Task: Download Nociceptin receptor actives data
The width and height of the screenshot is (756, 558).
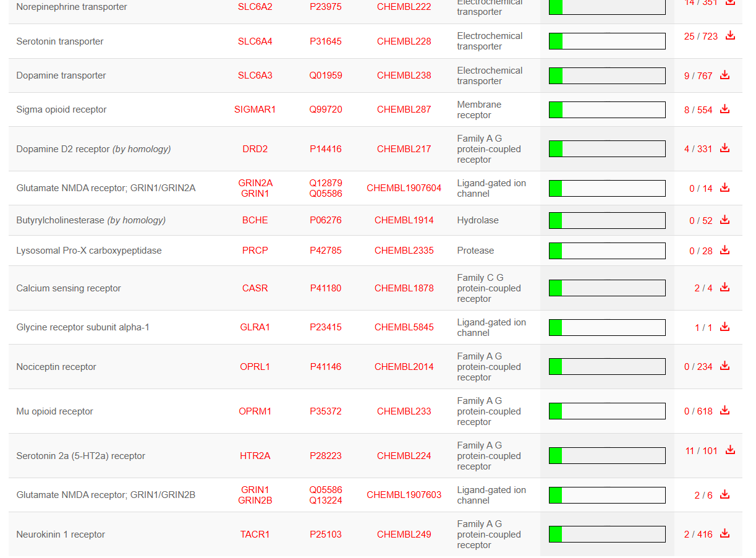Action: [724, 366]
